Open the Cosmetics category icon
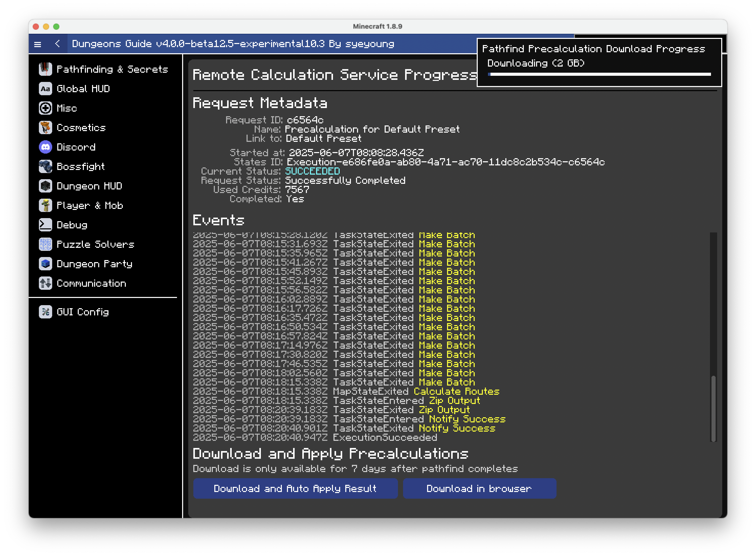756x556 pixels. [x=46, y=127]
